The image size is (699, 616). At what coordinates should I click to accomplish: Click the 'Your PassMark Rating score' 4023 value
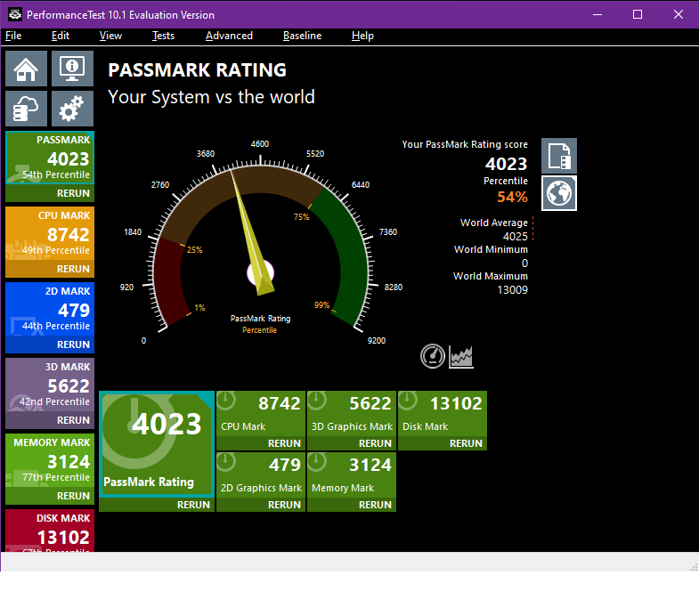507,164
